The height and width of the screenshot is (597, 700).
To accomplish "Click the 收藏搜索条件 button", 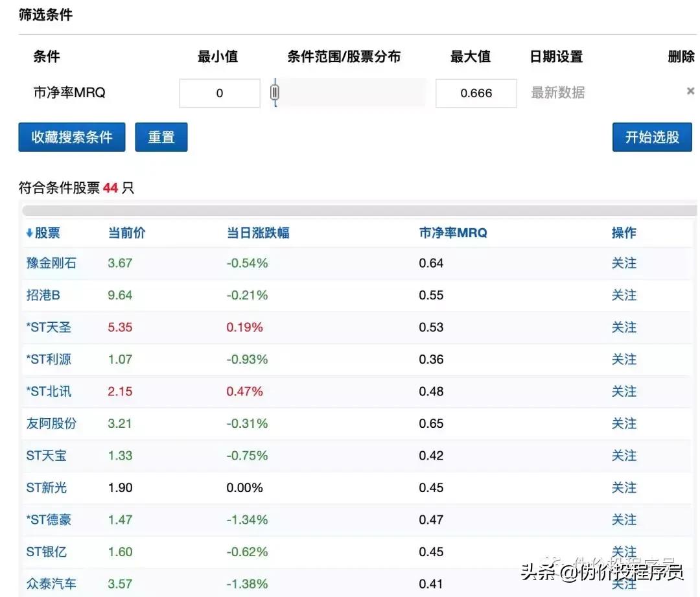I will (x=71, y=137).
